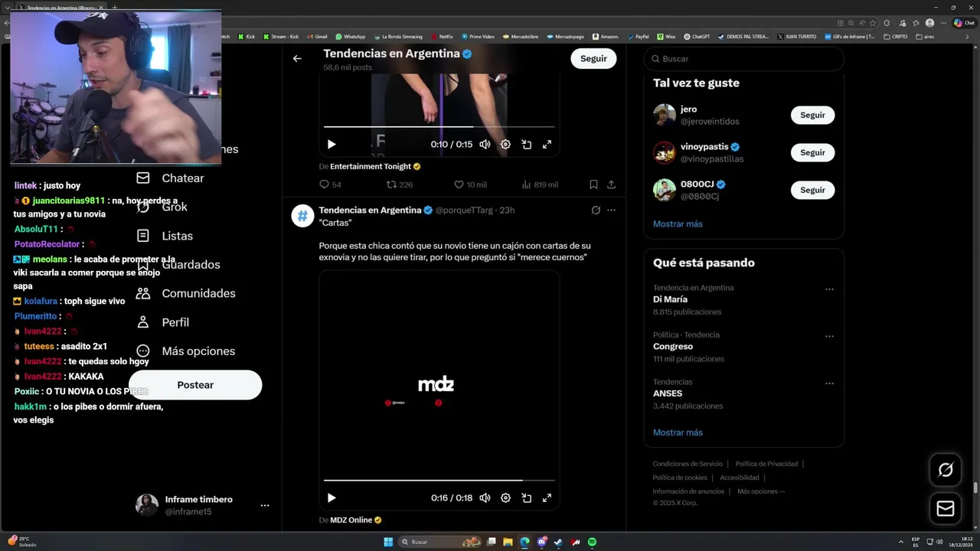Image resolution: width=980 pixels, height=551 pixels.
Task: Click in the Buscar search field on X
Action: click(x=743, y=58)
